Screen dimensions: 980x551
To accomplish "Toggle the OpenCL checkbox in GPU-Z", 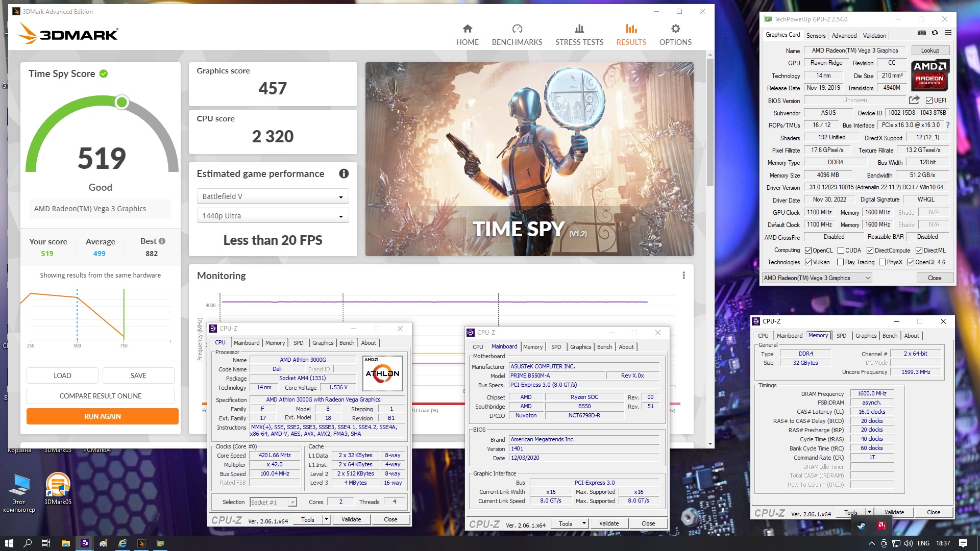I will (808, 251).
